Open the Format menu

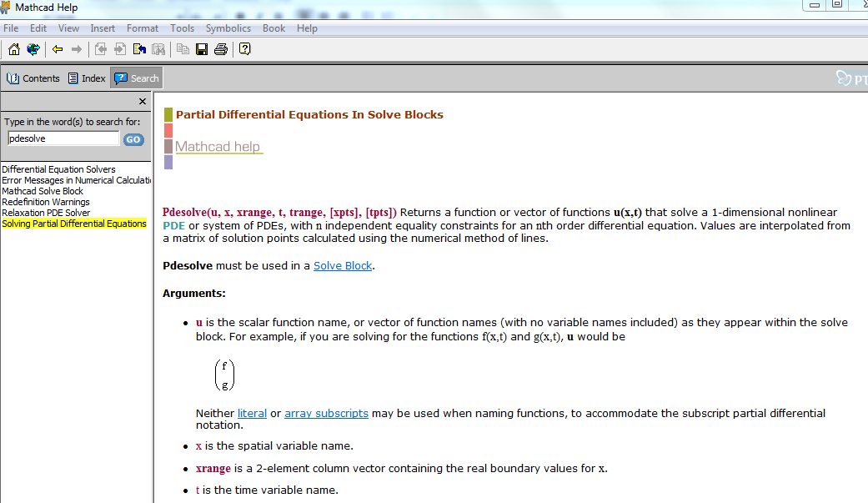[x=143, y=28]
